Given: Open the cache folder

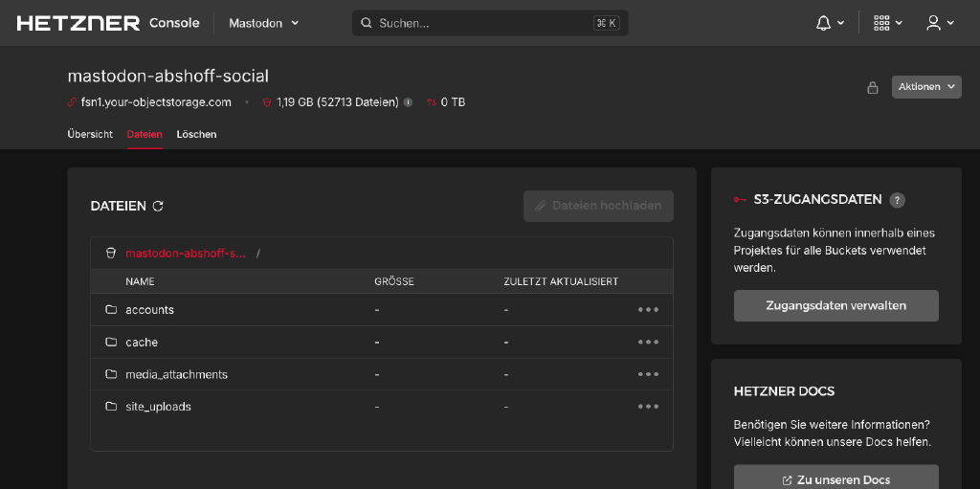Looking at the screenshot, I should click(x=142, y=342).
